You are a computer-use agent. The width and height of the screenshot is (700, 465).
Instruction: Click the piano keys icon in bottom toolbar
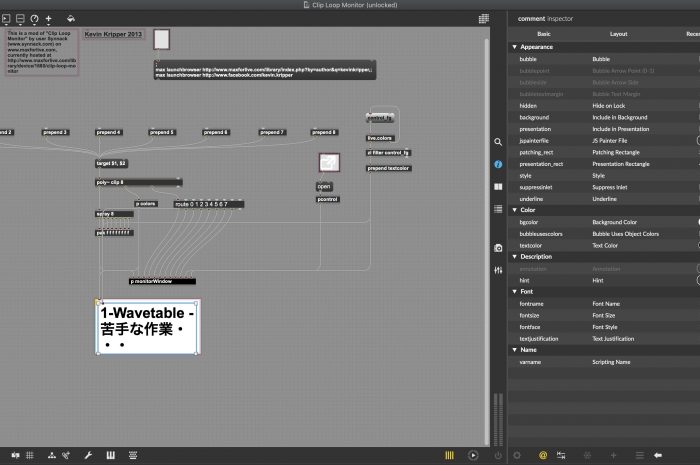[x=111, y=455]
